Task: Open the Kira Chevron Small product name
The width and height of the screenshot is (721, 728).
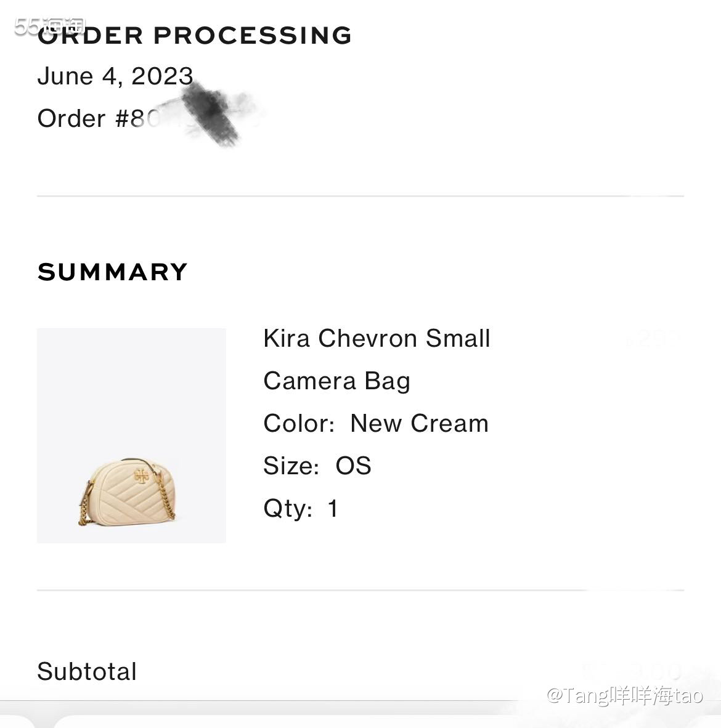Action: click(377, 339)
